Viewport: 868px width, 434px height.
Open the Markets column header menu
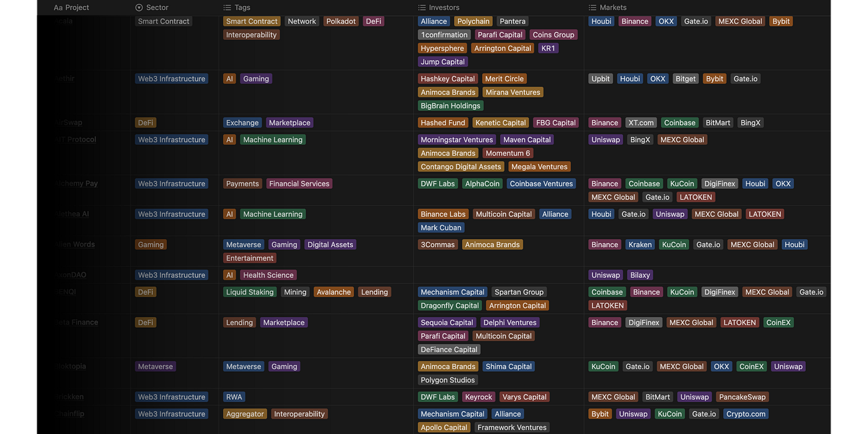pos(608,7)
